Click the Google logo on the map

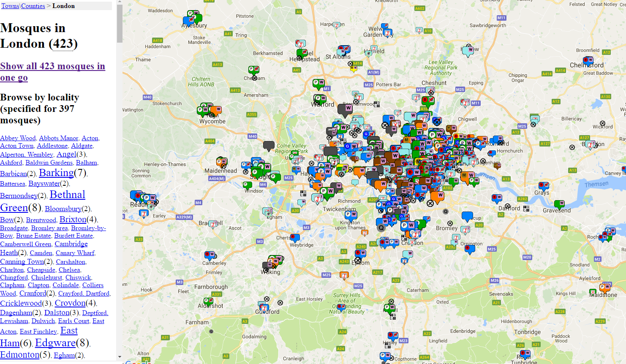coord(138,361)
